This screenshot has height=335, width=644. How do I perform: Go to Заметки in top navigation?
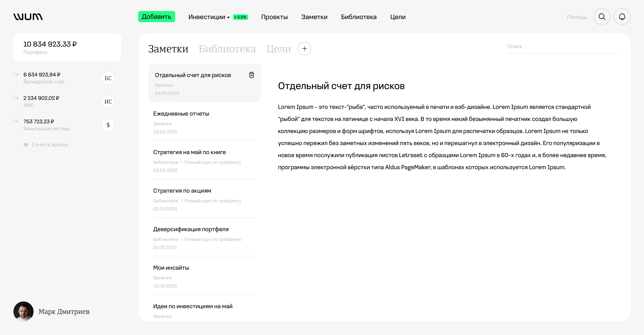click(x=314, y=17)
